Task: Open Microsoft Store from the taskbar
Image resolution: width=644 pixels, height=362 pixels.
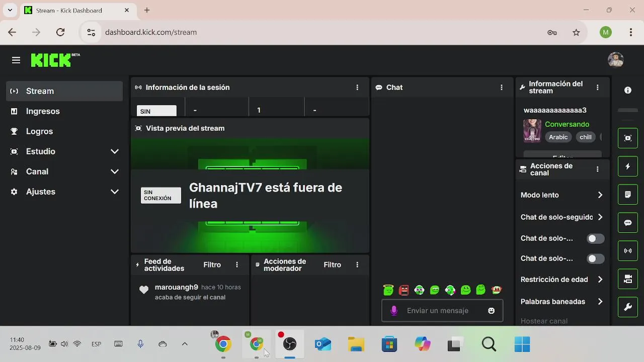Action: 389,344
